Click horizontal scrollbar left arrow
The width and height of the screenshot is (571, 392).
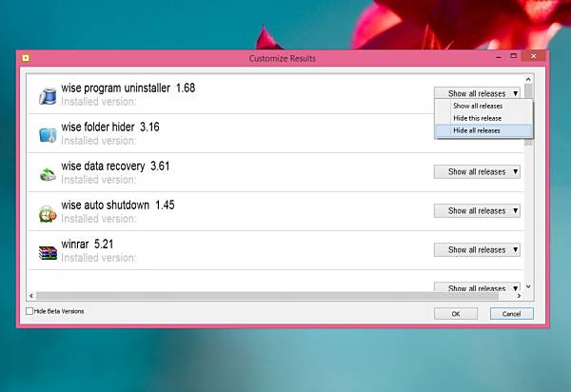point(31,296)
